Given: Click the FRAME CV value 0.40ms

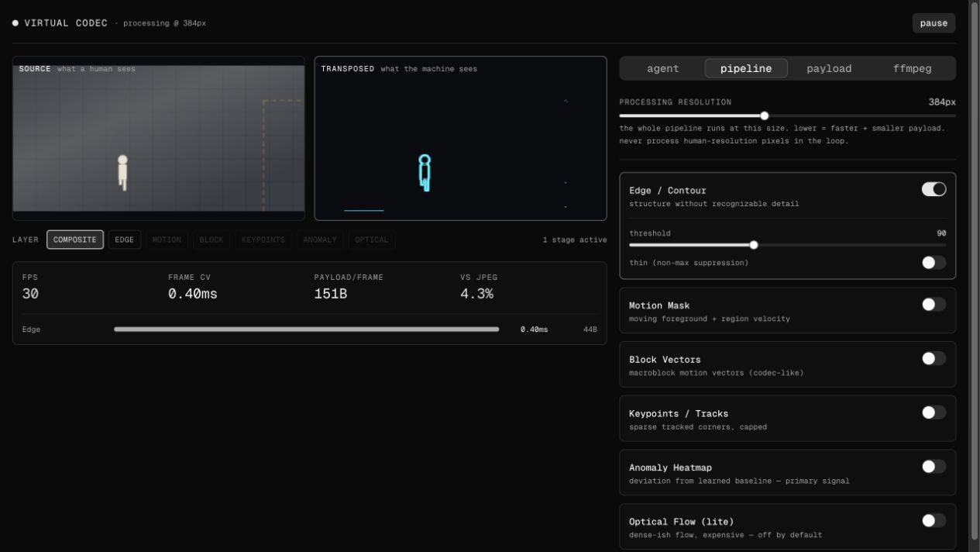Looking at the screenshot, I should point(193,294).
